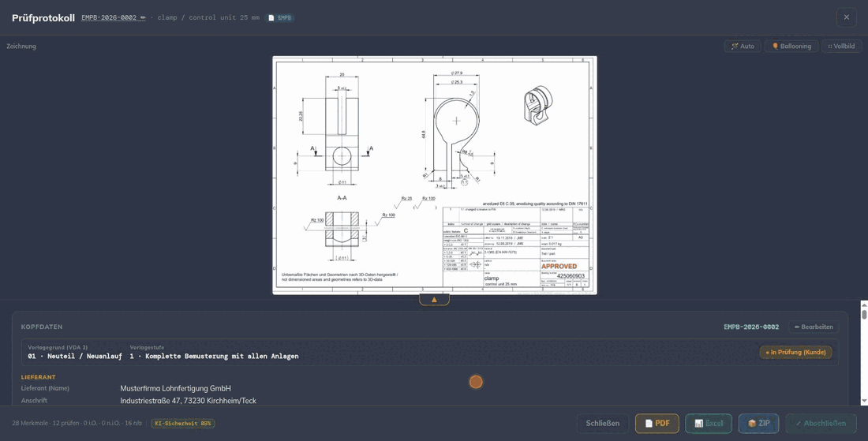868x441 pixels.
Task: Click the EMPB-2026-0002 label in the Kopfdaten panel
Action: tap(751, 327)
